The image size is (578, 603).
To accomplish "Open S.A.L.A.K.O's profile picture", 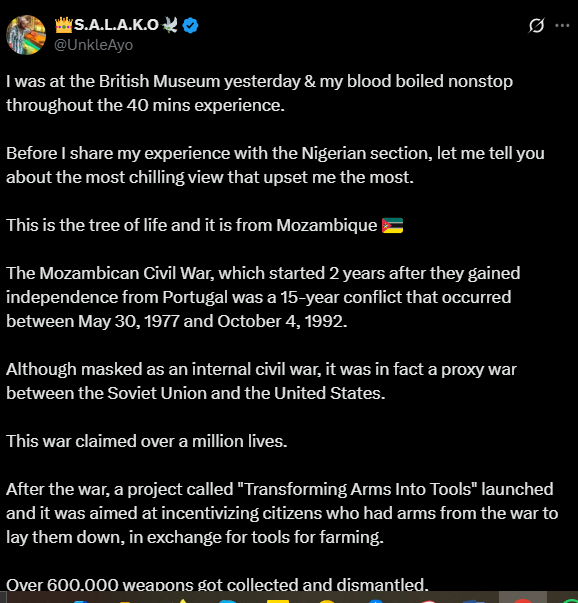I will (26, 35).
